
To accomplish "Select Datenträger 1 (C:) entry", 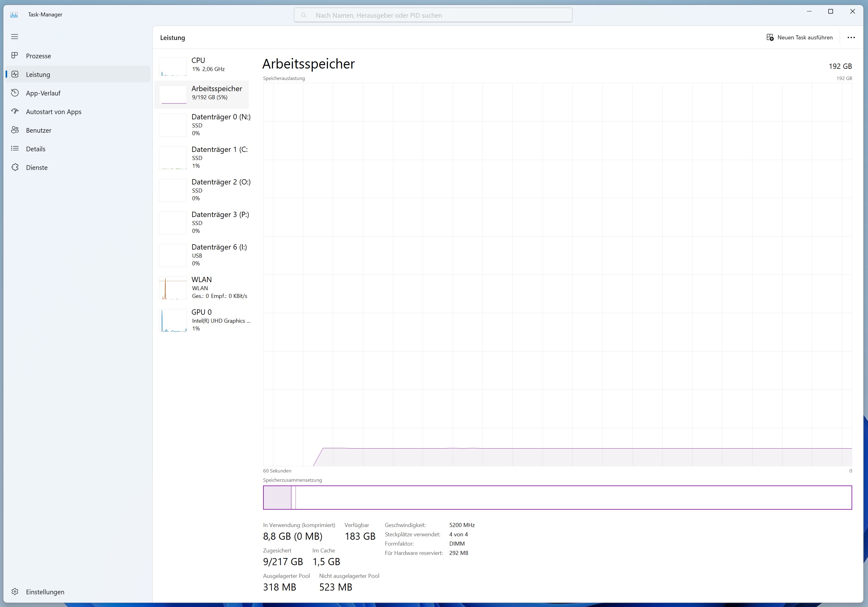I will coord(204,157).
